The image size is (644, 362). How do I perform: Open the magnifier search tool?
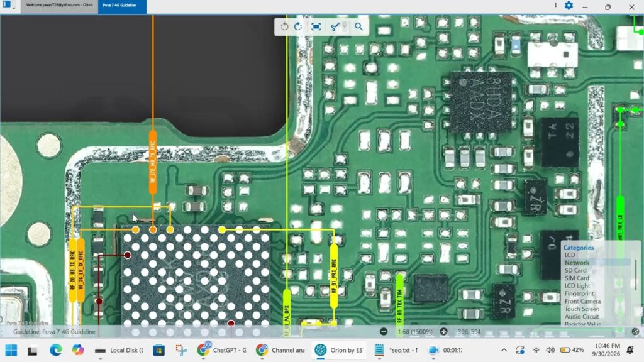[x=358, y=26]
